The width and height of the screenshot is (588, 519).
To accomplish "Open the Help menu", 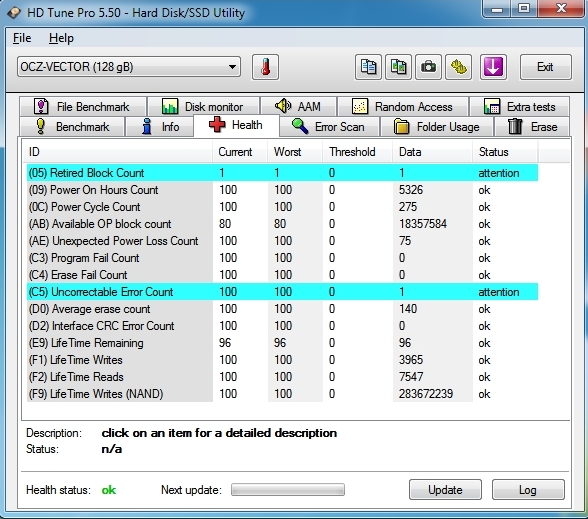I will [61, 38].
